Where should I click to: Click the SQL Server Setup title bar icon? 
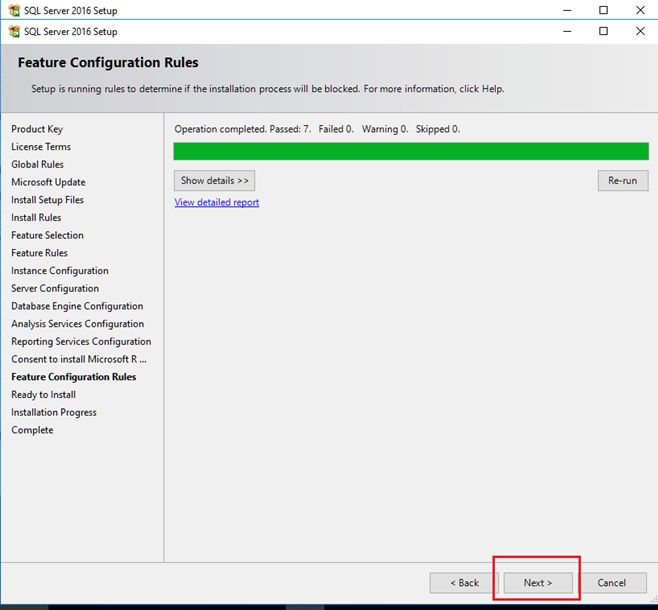pos(14,31)
